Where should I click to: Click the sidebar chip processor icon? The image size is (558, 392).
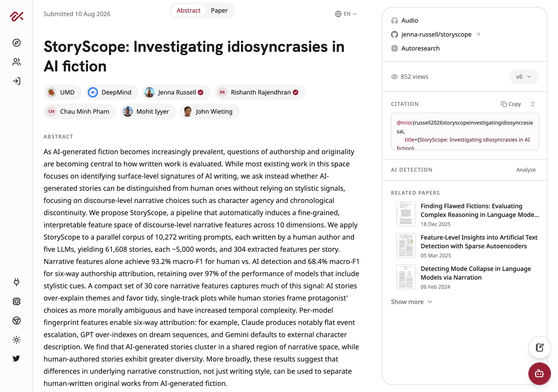coord(17,301)
